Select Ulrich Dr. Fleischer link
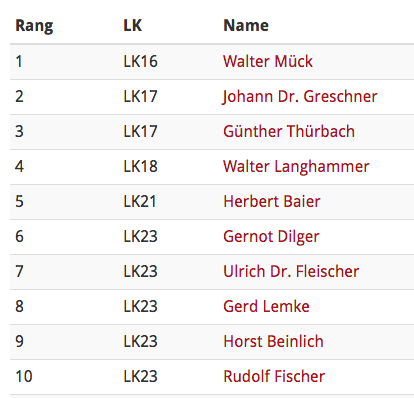Viewport: 414px width, 398px height. click(x=291, y=271)
